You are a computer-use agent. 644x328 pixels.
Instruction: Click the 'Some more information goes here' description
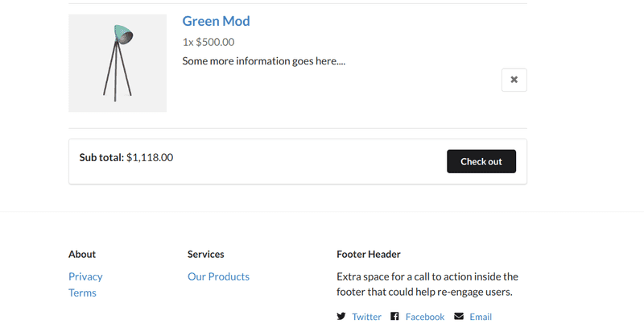pyautogui.click(x=264, y=60)
